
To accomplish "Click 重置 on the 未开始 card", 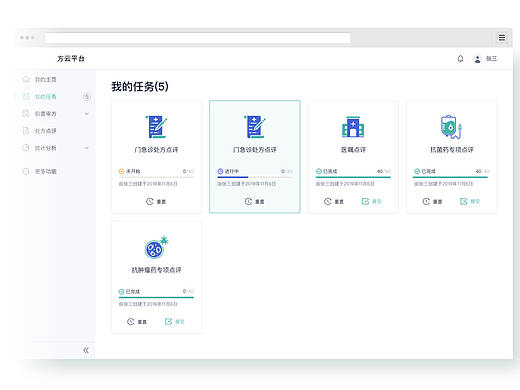I will [x=156, y=201].
